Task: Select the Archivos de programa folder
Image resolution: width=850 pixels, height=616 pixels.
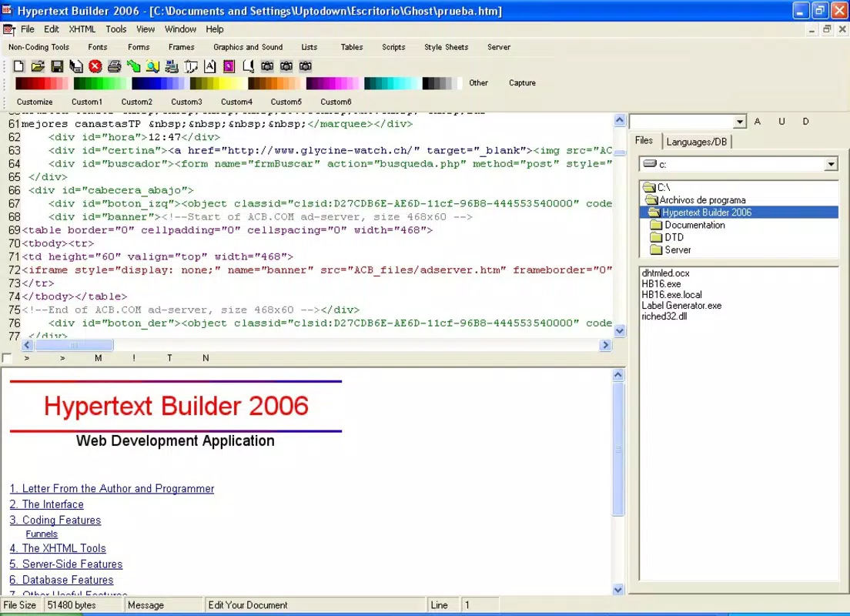Action: click(x=702, y=200)
